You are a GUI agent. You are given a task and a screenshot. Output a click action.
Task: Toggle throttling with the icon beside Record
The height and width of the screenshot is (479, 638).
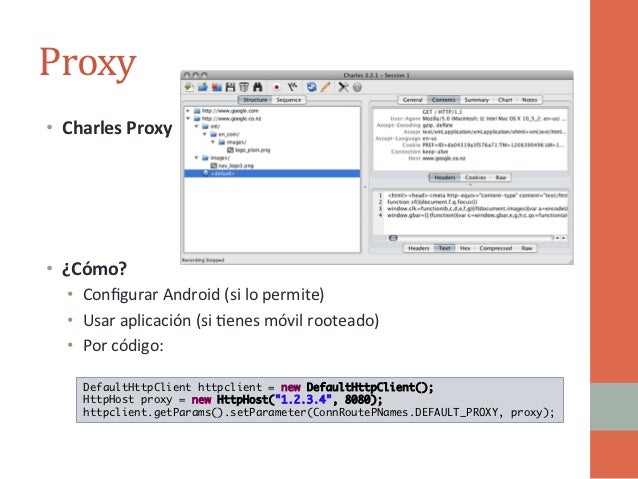tap(292, 87)
